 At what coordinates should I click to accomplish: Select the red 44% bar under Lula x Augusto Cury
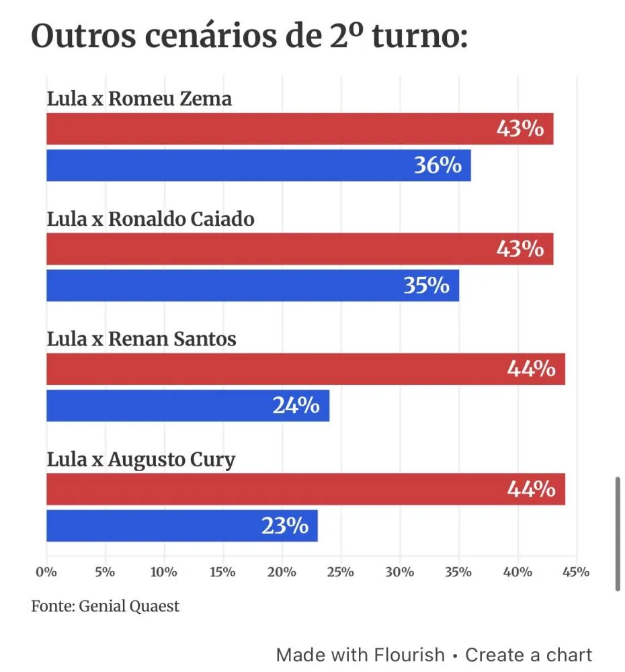click(305, 489)
